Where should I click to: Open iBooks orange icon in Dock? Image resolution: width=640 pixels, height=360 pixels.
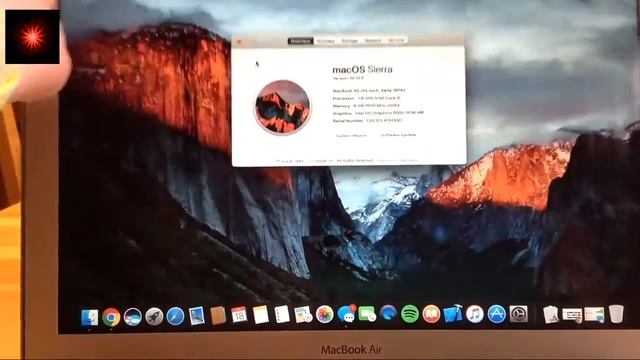[431, 314]
